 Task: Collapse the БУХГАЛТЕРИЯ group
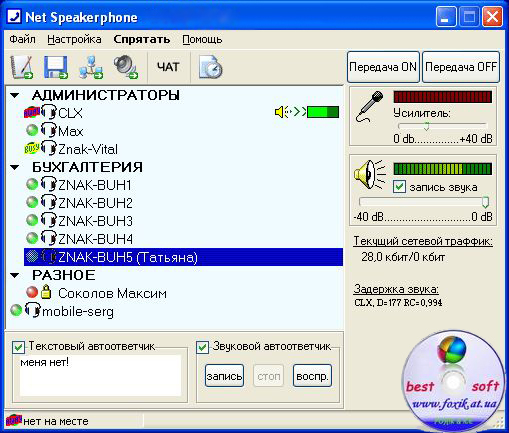click(15, 167)
